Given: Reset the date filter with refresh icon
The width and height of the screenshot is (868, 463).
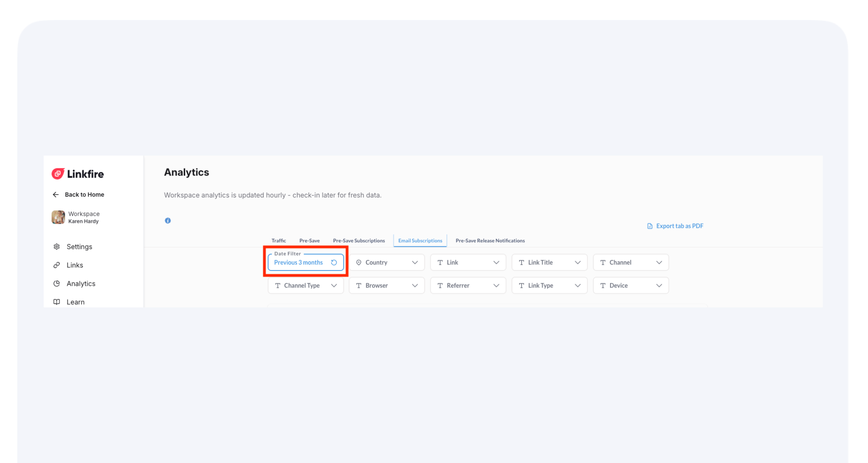Looking at the screenshot, I should [x=334, y=263].
